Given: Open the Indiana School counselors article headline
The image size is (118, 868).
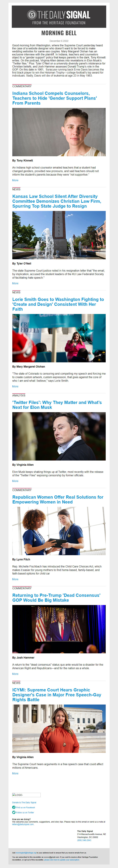Looking at the screenshot, I should click(x=54, y=98).
